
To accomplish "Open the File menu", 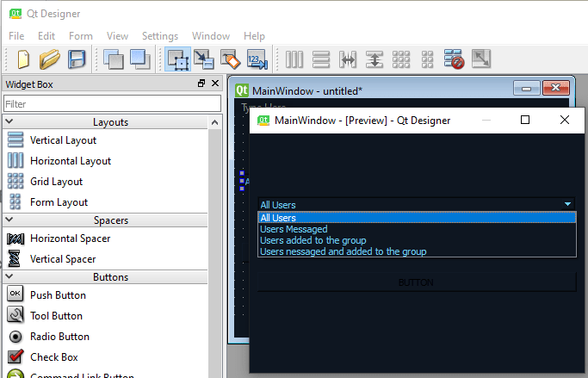I will point(16,36).
